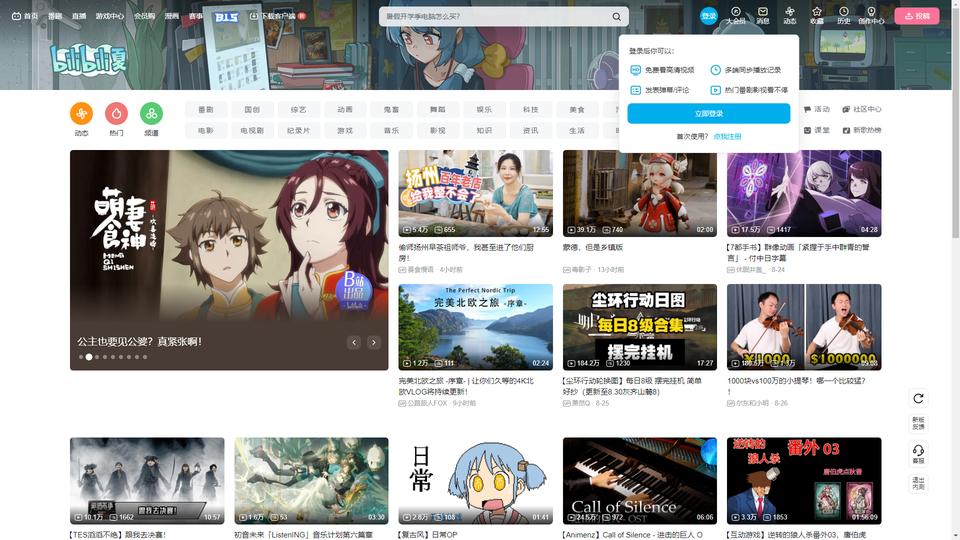
Task: Click the BLS banner logo
Action: (227, 17)
